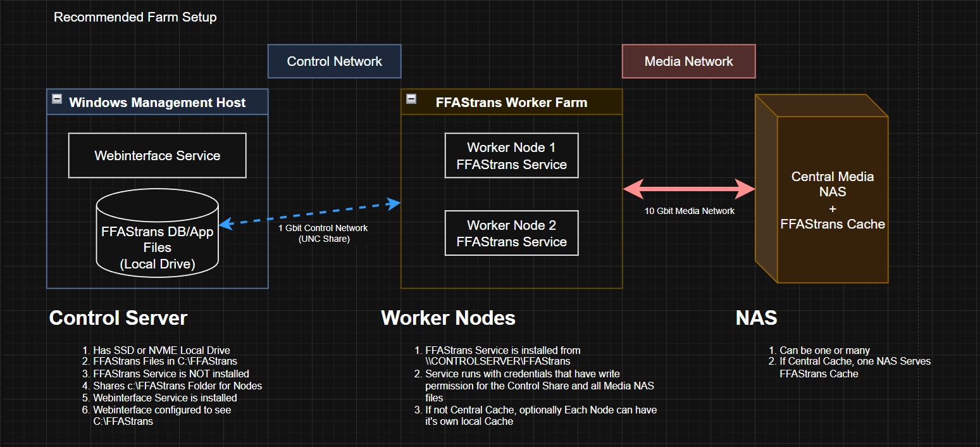Click the 'Worker Nodes' heading
The height and width of the screenshot is (447, 980).
point(448,317)
